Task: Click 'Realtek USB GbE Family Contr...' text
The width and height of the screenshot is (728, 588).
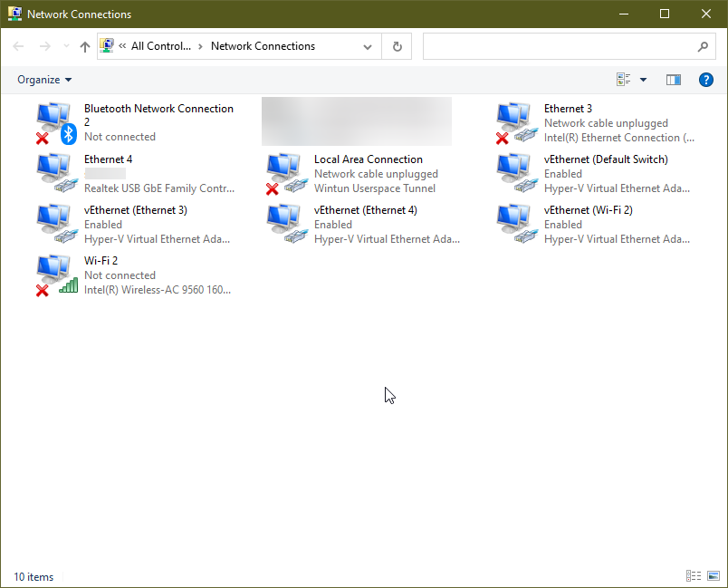Action: pyautogui.click(x=159, y=188)
